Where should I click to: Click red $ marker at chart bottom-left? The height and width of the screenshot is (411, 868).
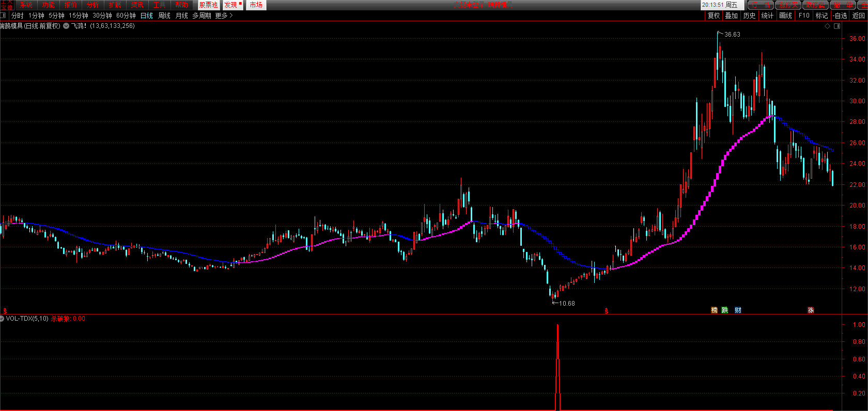coord(5,311)
